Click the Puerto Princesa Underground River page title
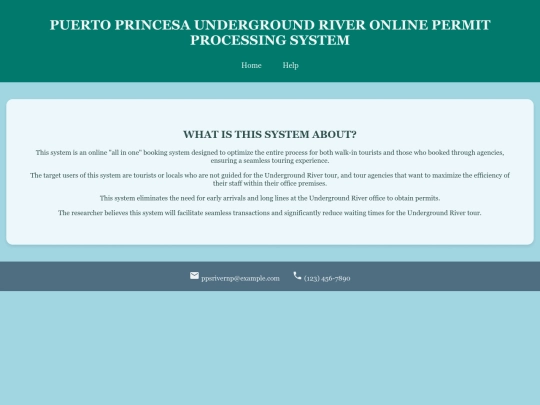 tap(270, 32)
